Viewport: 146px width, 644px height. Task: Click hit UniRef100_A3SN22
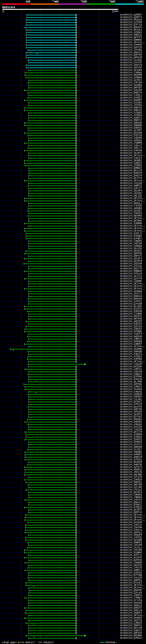click(131, 357)
